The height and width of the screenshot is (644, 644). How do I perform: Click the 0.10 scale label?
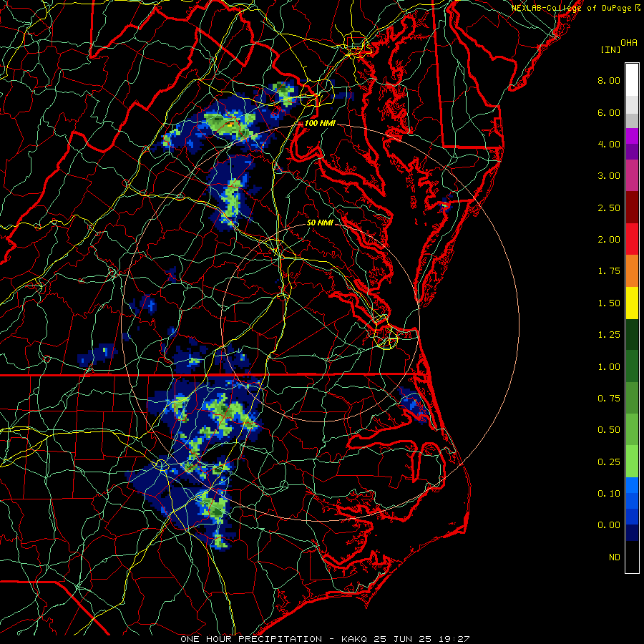(609, 494)
